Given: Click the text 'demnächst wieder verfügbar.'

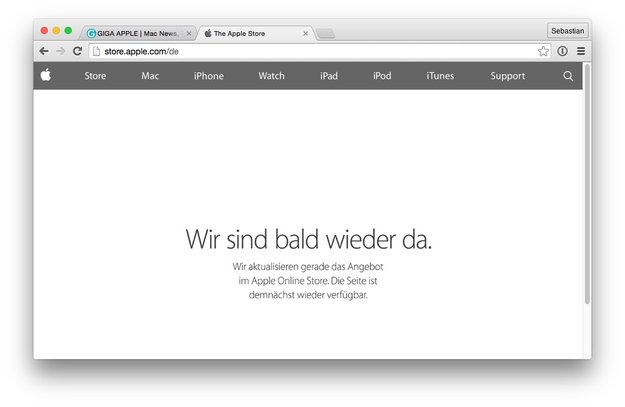Looking at the screenshot, I should (308, 295).
